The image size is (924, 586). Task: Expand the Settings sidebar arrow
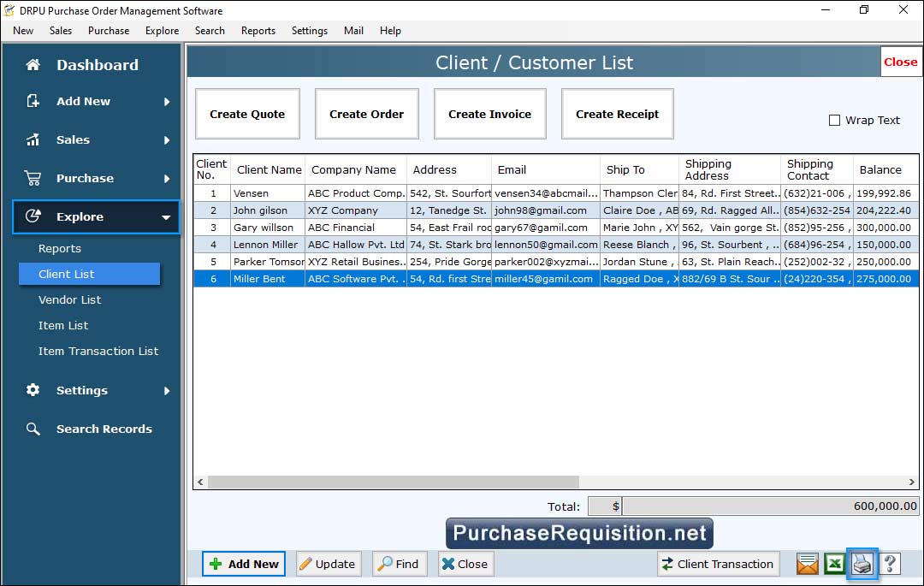tap(167, 391)
